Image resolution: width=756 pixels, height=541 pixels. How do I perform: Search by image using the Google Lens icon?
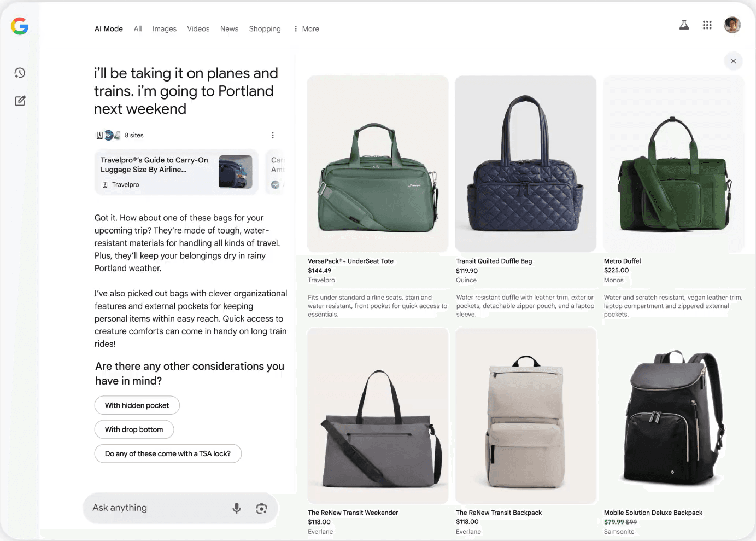click(x=261, y=508)
